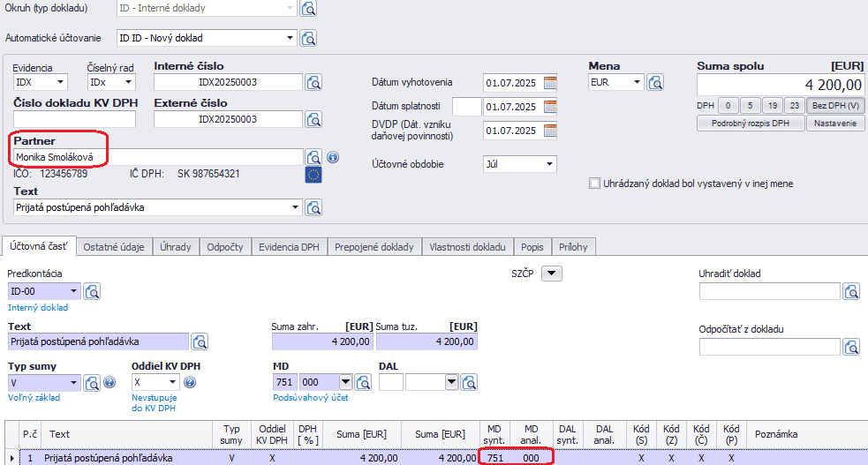Open calendar picker for Dátum vyhotovenia

coord(550,83)
